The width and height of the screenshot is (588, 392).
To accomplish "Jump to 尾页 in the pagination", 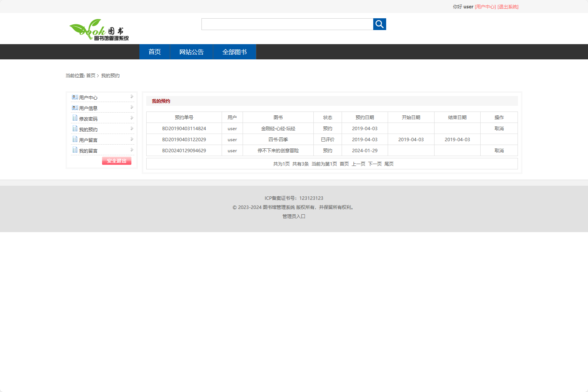I will (389, 164).
